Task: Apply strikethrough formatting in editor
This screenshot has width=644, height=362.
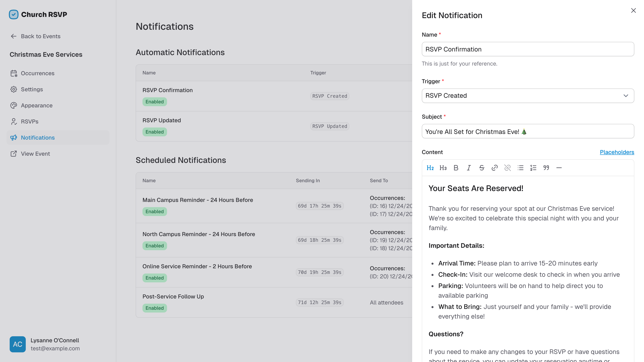Action: pyautogui.click(x=482, y=168)
